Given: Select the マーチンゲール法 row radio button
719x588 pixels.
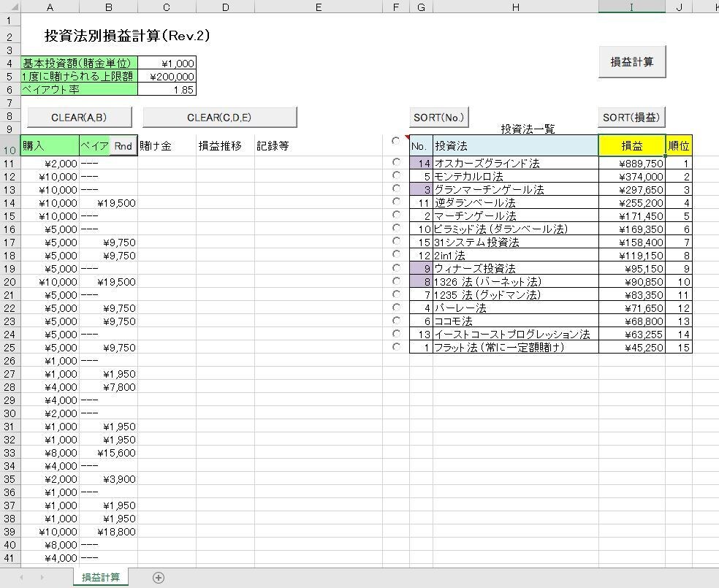Looking at the screenshot, I should pyautogui.click(x=396, y=215).
